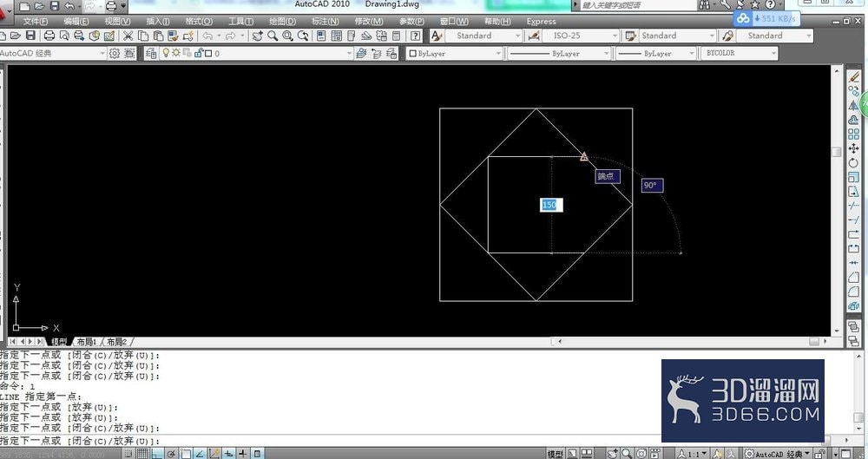
Task: Click the Layer Previous icon
Action: (x=377, y=53)
